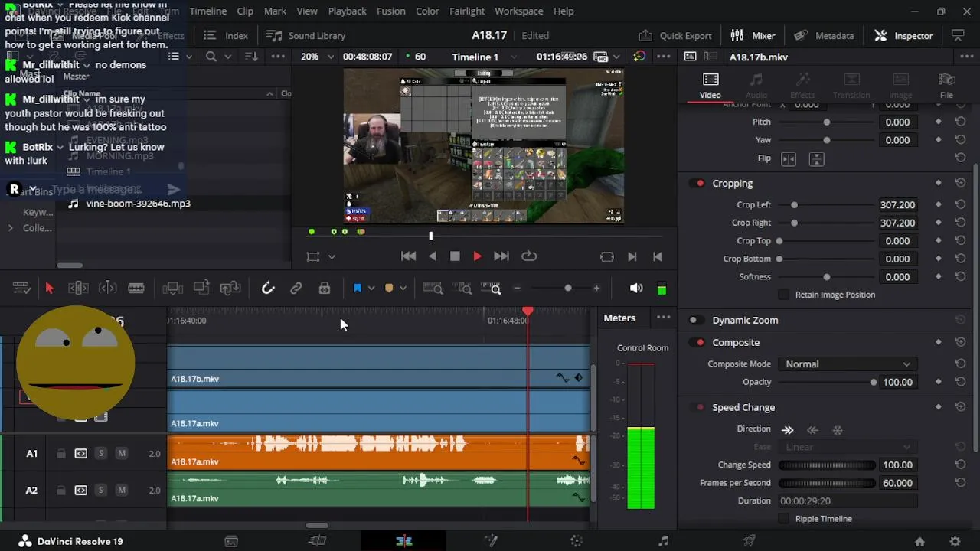Open the Index panel
This screenshot has height=551, width=980.
227,35
